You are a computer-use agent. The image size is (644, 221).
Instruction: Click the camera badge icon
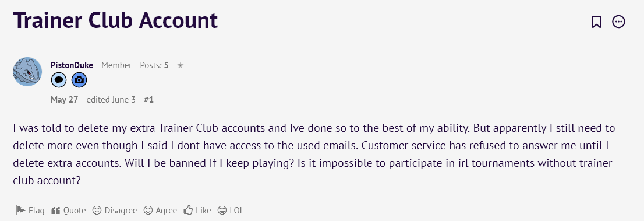point(79,80)
